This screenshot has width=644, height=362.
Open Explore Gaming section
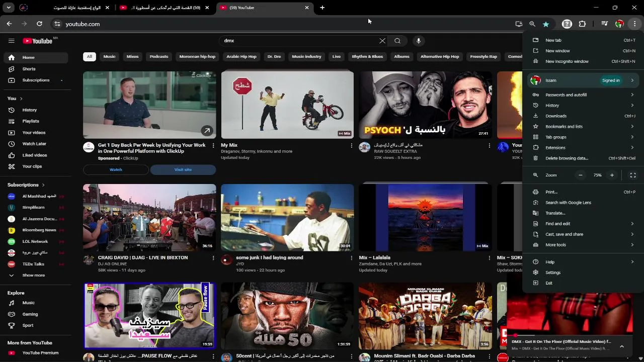click(x=35, y=314)
